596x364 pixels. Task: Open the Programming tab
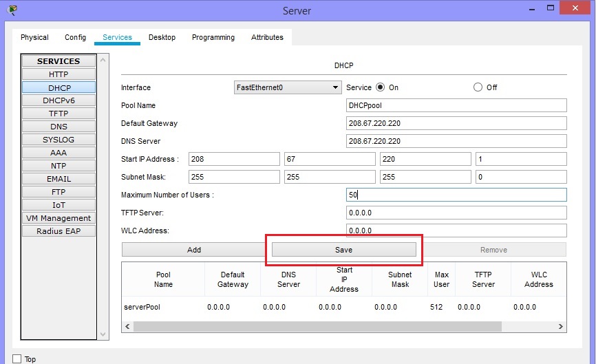pyautogui.click(x=213, y=37)
